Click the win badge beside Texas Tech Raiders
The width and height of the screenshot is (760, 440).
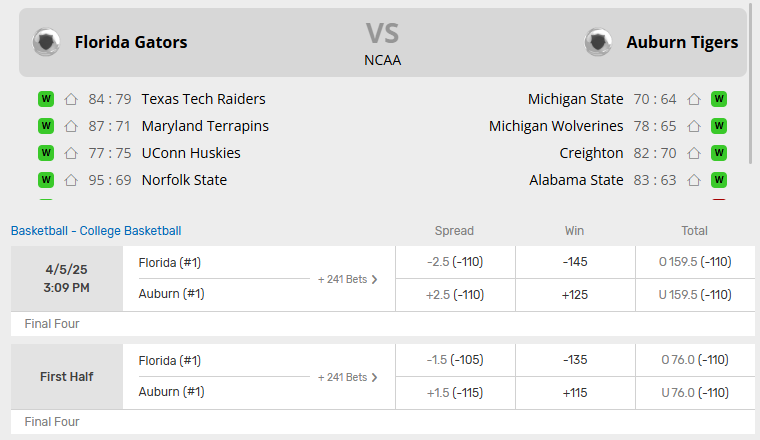click(45, 99)
